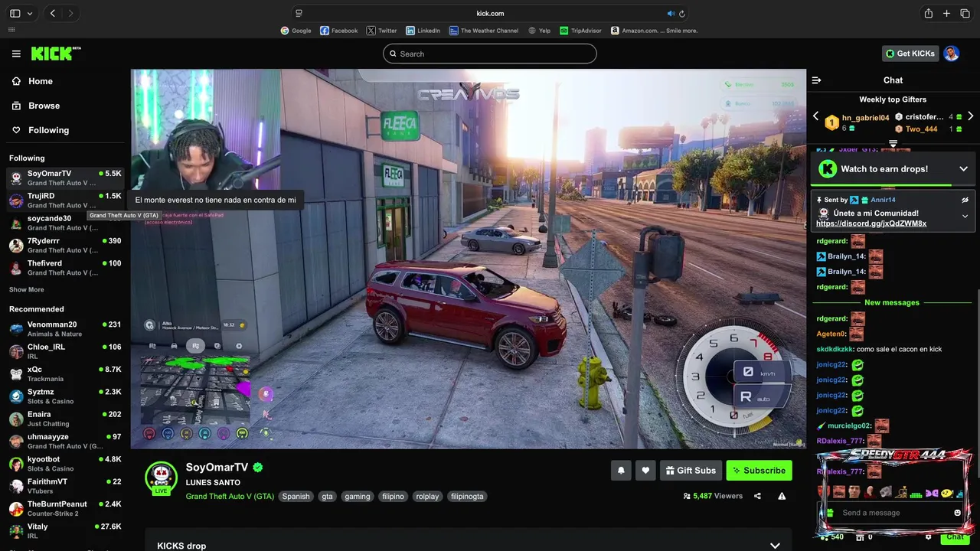Open Vitaly recommended channel
Screen dimensions: 980x551
pyautogui.click(x=65, y=531)
